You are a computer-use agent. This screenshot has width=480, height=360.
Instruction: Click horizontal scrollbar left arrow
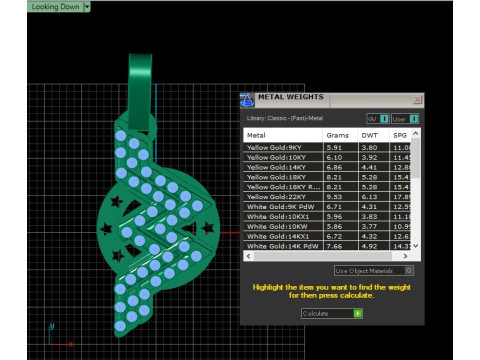248,256
